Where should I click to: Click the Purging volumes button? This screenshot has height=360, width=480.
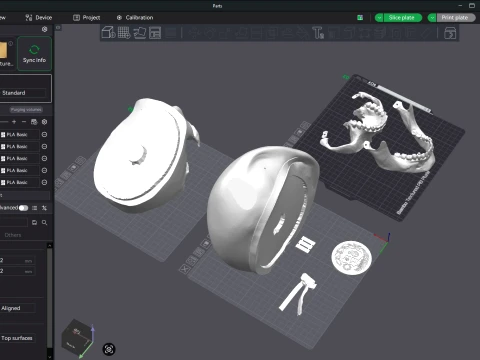[26, 110]
